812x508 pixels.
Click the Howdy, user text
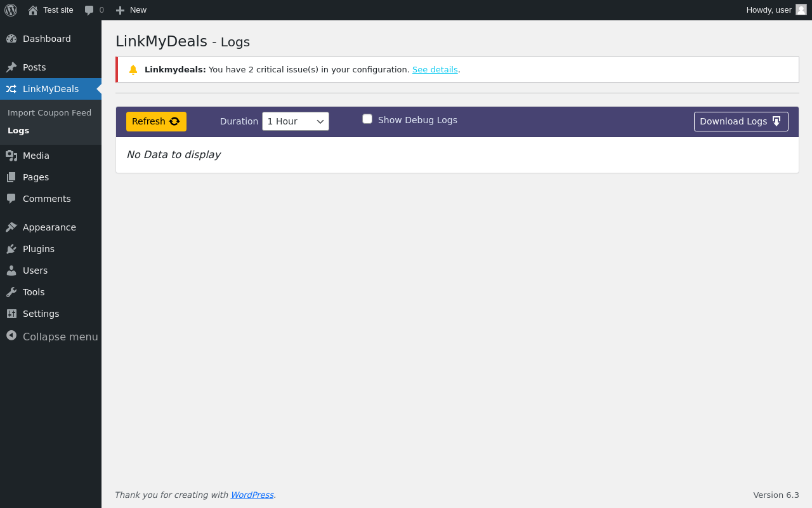[769, 10]
